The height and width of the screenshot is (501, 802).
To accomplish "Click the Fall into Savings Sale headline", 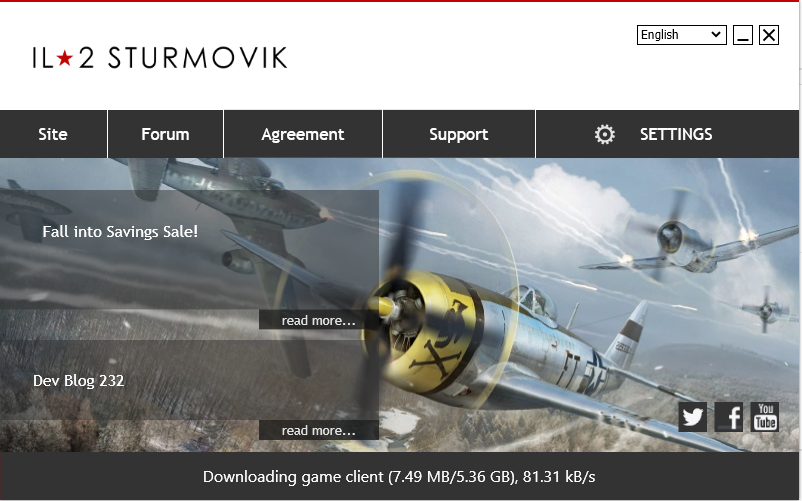I will tap(120, 232).
